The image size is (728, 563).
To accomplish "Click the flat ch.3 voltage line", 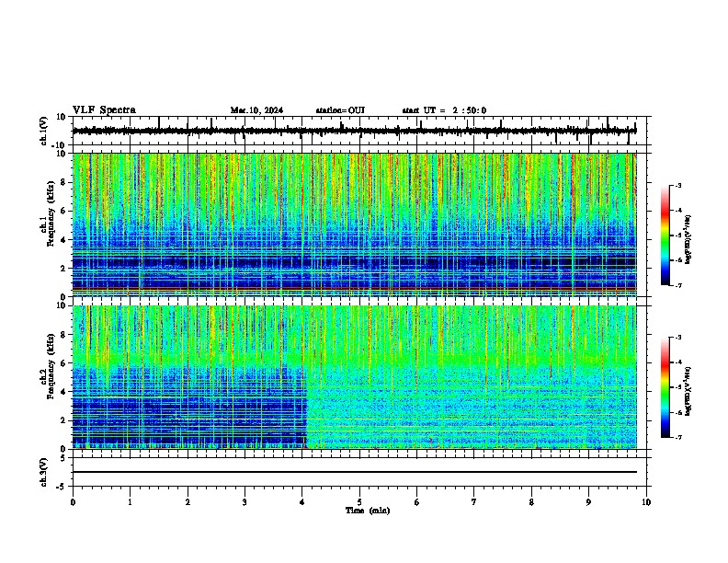I will pos(354,472).
